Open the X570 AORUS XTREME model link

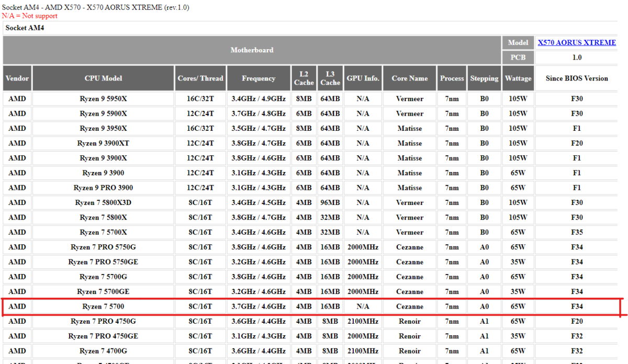[577, 42]
